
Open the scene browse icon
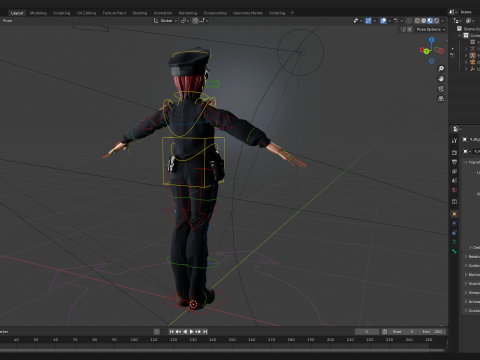[453, 12]
